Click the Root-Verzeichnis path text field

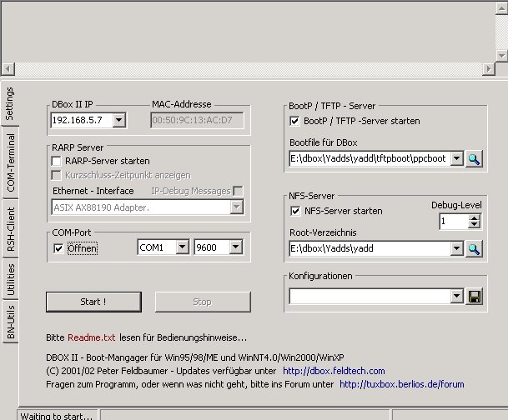370,248
